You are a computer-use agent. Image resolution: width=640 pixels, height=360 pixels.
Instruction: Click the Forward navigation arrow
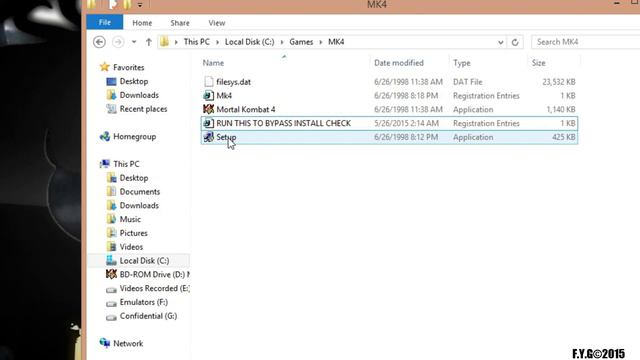coord(118,42)
